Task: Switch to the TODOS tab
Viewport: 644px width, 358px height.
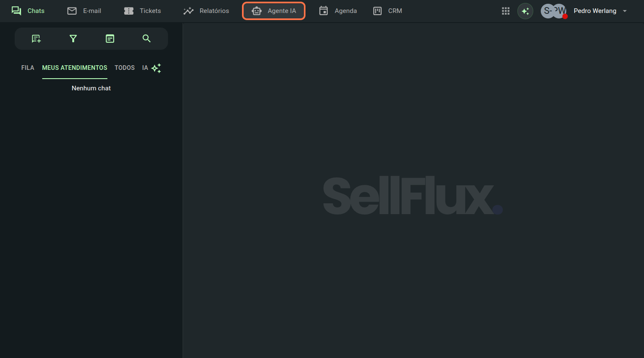Action: point(125,68)
